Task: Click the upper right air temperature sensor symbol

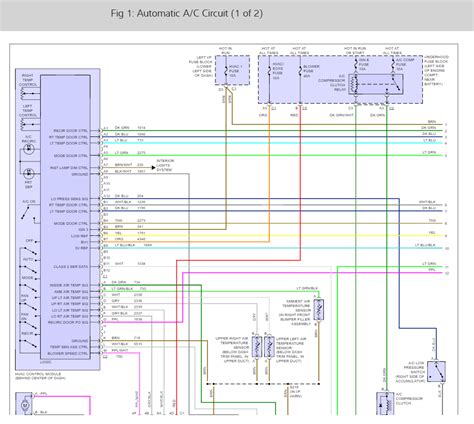Action: pos(257,347)
